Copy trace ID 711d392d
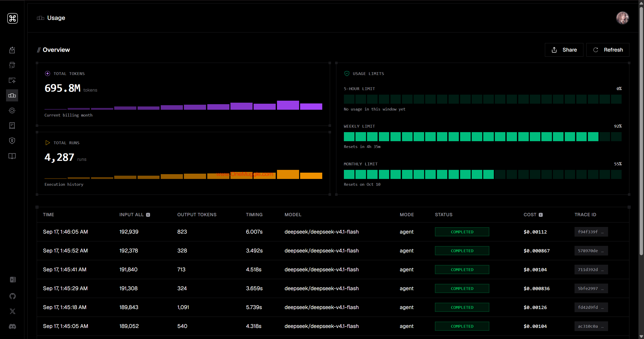 point(591,270)
